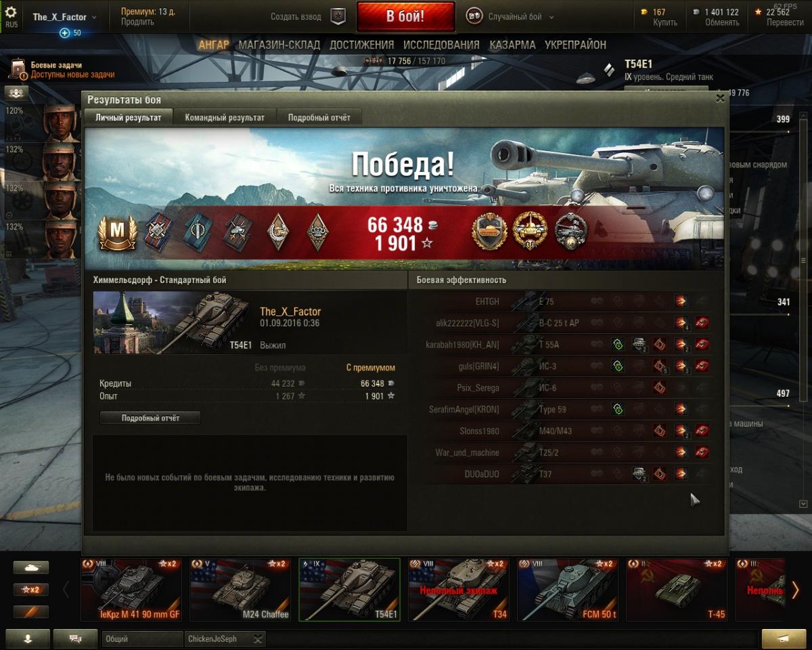Click the Продлить premium link
The width and height of the screenshot is (812, 650).
137,22
